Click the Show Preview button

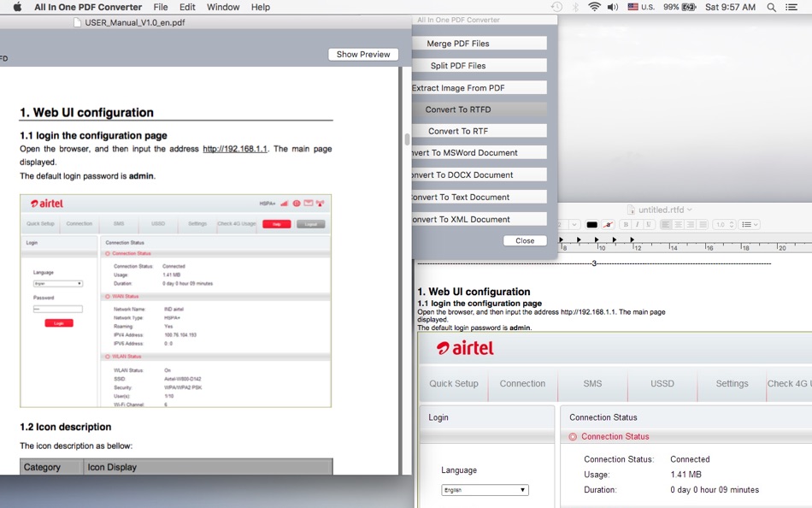[x=363, y=55]
